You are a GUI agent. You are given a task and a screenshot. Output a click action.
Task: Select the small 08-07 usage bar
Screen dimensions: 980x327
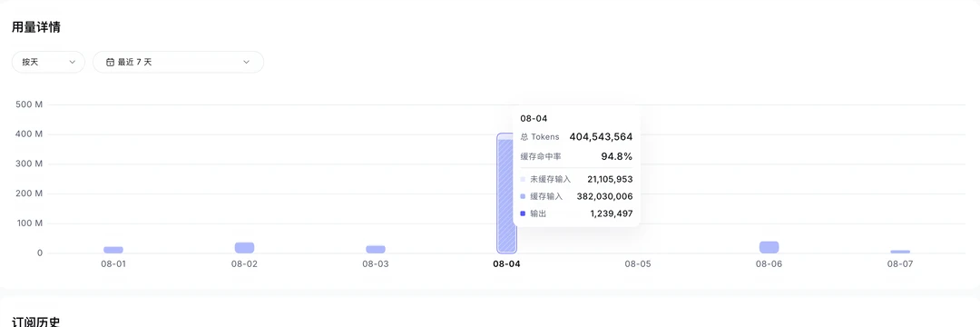[x=901, y=252]
